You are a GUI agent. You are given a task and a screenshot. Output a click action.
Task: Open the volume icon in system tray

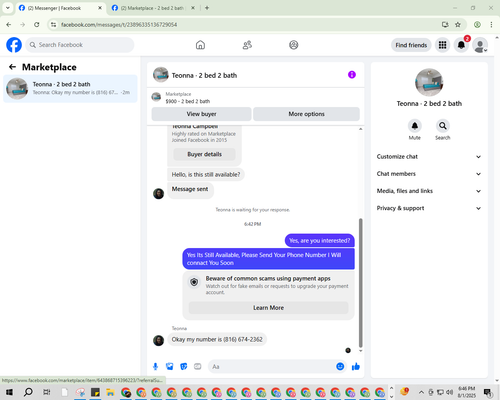click(x=450, y=392)
